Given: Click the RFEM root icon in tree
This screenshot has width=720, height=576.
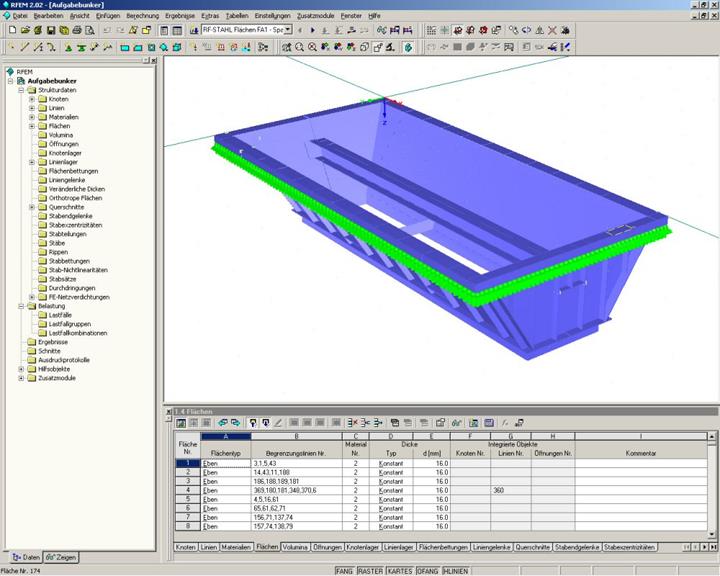Looking at the screenshot, I should click(x=10, y=72).
